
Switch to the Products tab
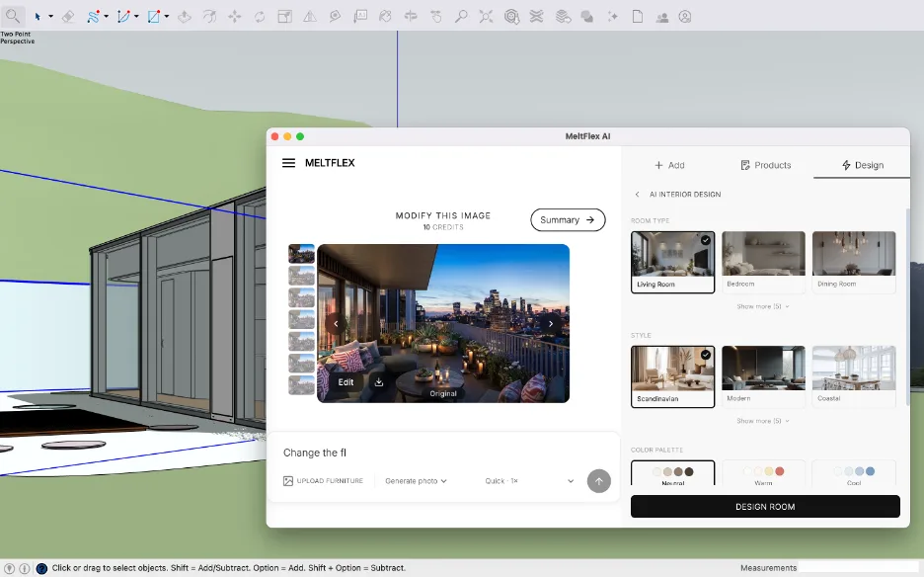[x=765, y=165]
